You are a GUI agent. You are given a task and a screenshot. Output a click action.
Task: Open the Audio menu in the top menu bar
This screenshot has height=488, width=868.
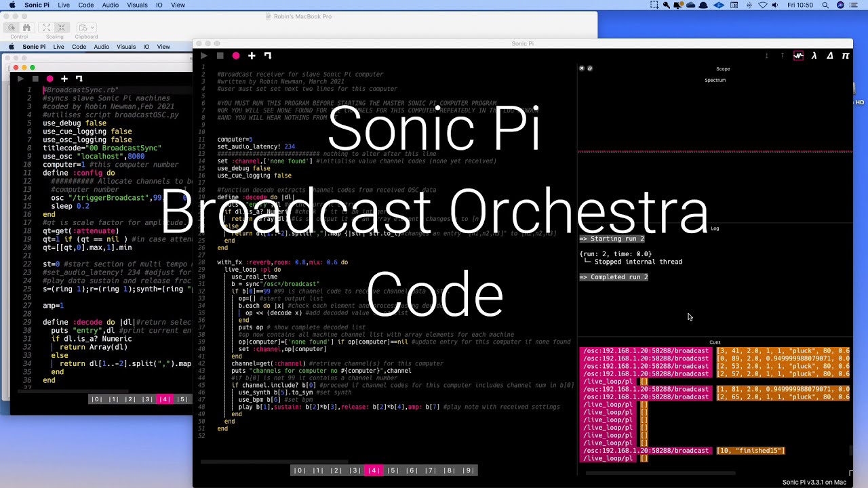[x=111, y=5]
